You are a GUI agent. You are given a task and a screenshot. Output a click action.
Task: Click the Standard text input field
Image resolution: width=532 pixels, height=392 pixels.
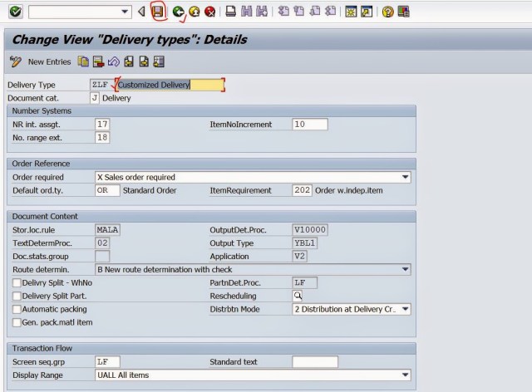pyautogui.click(x=315, y=362)
